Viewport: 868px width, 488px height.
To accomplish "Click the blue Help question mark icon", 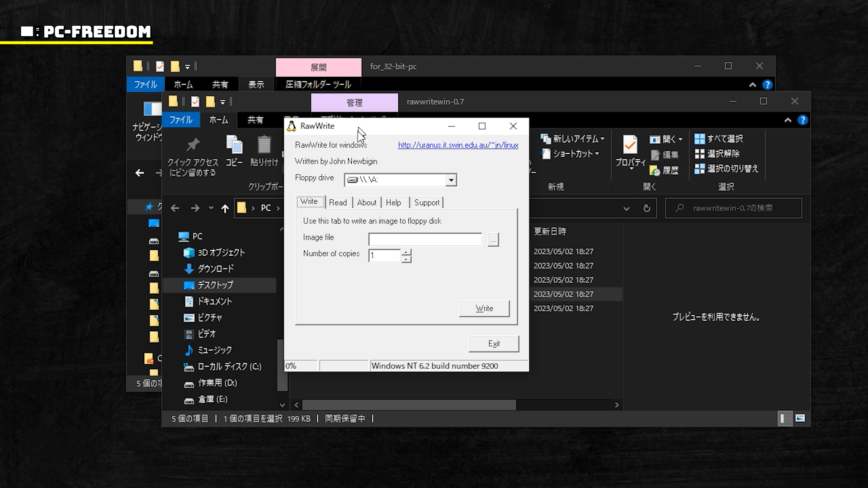I will [x=802, y=120].
